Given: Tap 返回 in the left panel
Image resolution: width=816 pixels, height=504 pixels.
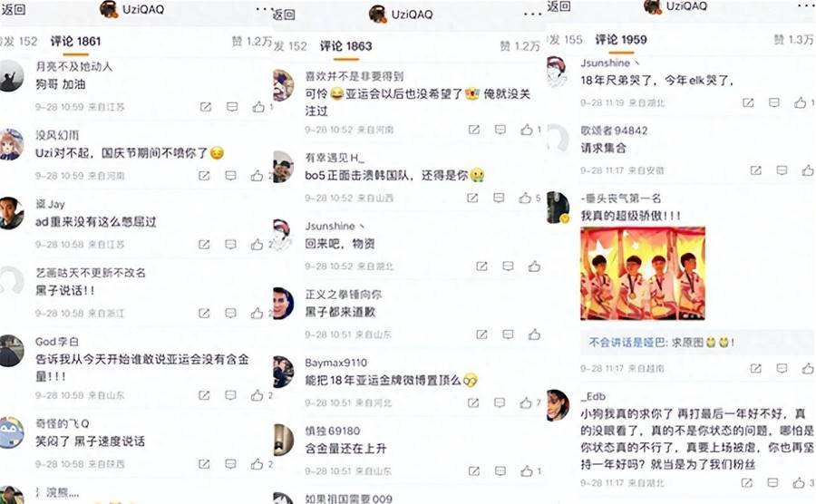Looking at the screenshot, I should pyautogui.click(x=13, y=9).
